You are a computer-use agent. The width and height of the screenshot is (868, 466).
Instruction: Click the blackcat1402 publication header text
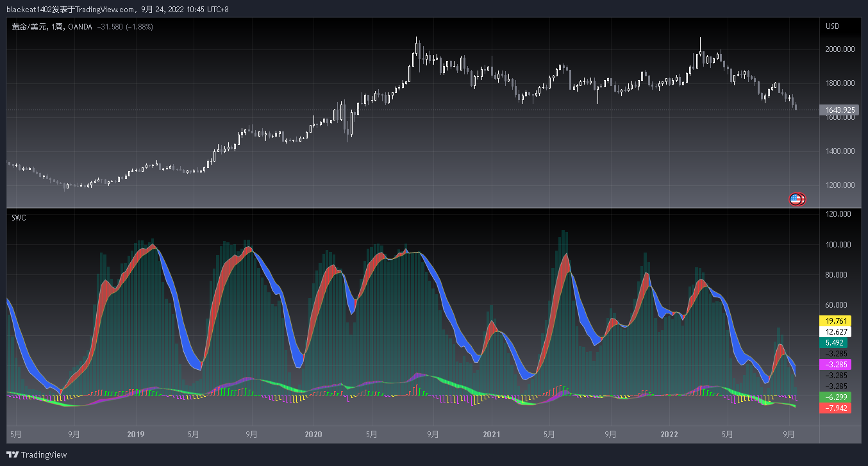click(119, 10)
